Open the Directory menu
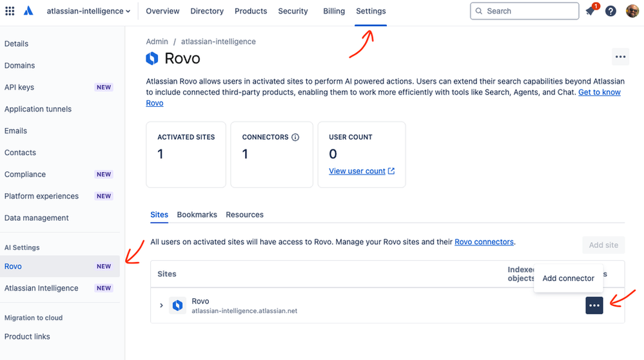The image size is (644, 360). coord(207,11)
